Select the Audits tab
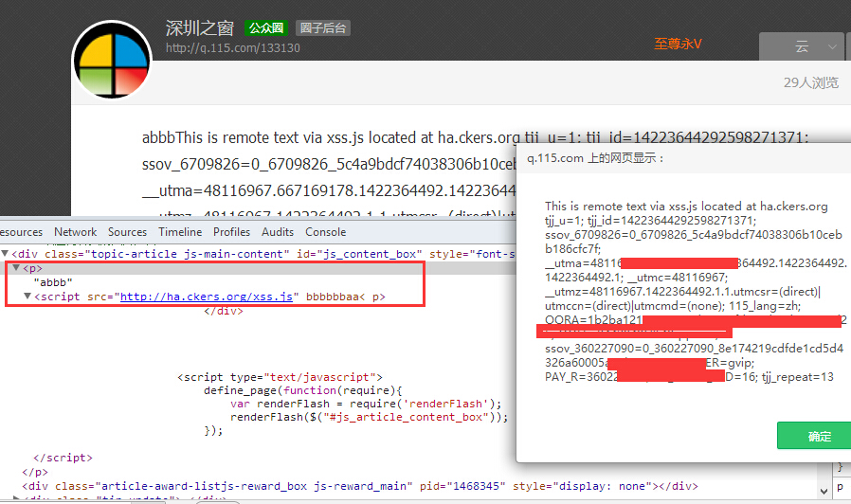 [278, 232]
